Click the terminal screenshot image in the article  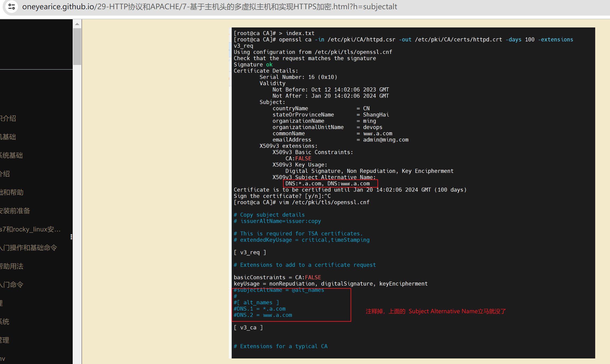[412, 193]
